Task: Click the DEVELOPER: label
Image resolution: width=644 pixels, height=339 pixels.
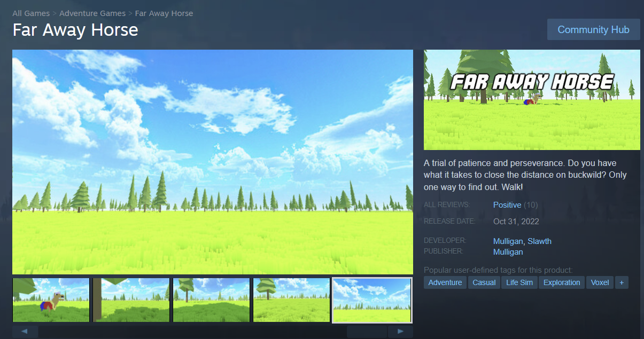Action: click(445, 241)
